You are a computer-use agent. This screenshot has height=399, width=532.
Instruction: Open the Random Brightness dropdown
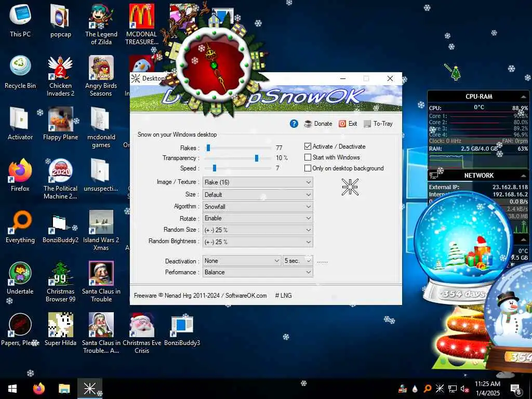click(x=258, y=242)
